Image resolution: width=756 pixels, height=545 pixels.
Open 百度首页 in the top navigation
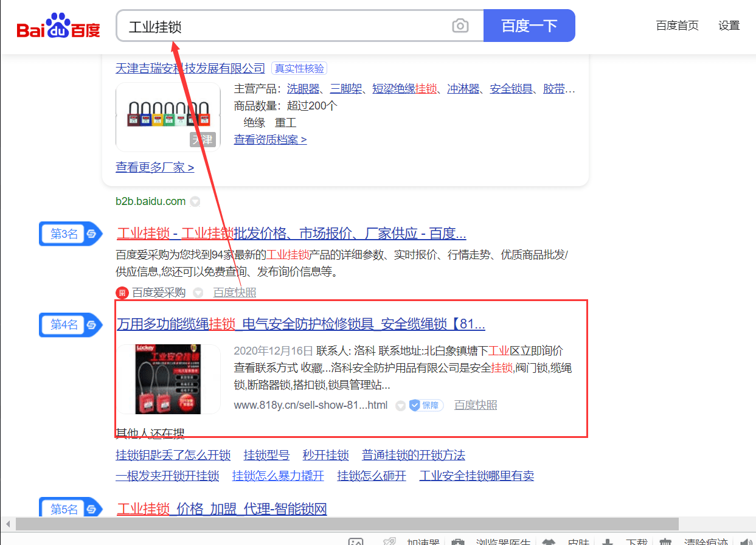[x=677, y=26]
